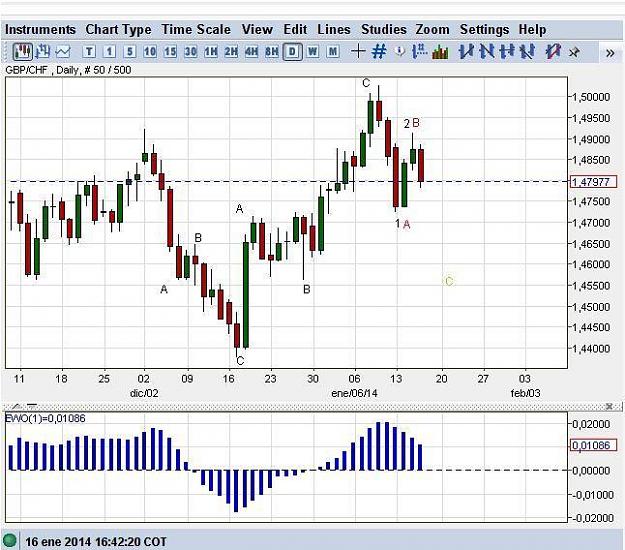Click the 1,50000 price scale label

(x=591, y=97)
